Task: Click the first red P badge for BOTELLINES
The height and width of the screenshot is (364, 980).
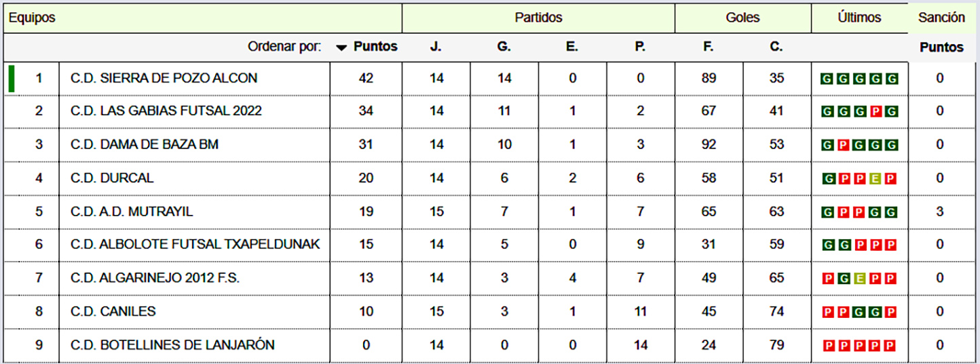Action: tap(828, 346)
